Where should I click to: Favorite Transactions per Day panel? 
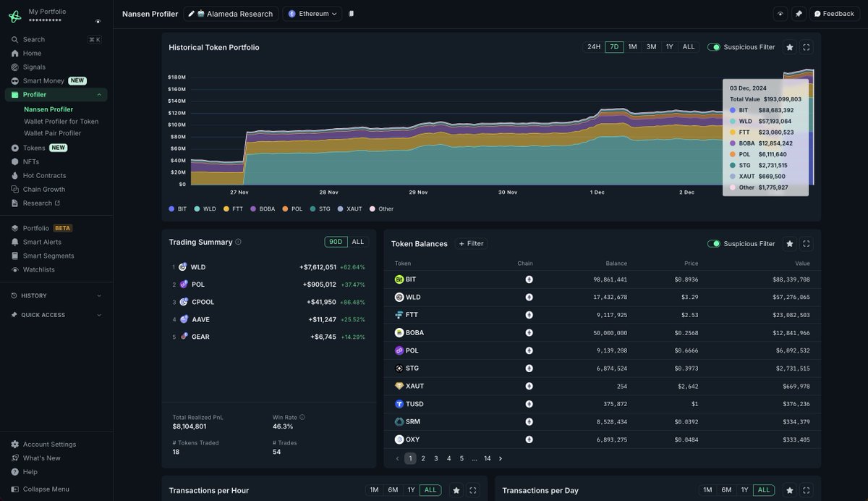(x=790, y=490)
